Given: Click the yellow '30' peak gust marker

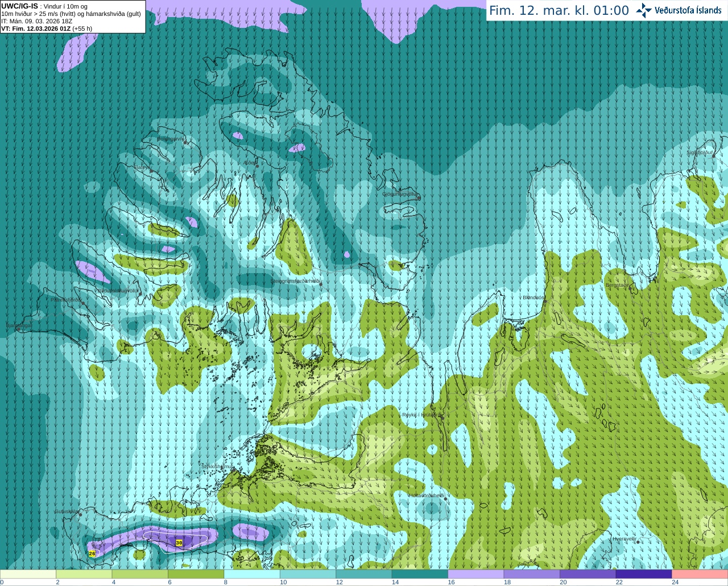Looking at the screenshot, I should pyautogui.click(x=179, y=543).
